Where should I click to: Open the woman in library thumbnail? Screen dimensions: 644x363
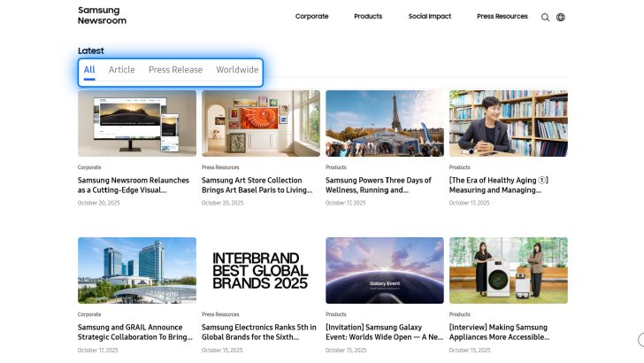pos(509,123)
